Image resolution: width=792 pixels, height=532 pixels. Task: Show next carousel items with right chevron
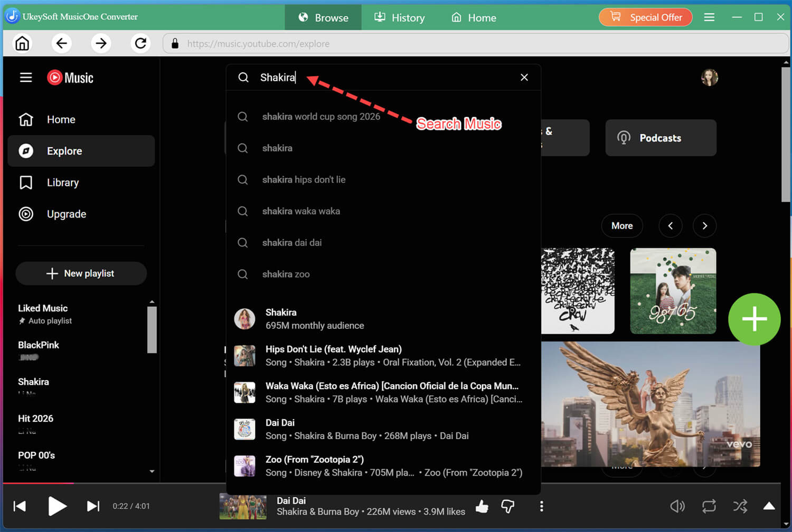click(x=705, y=226)
